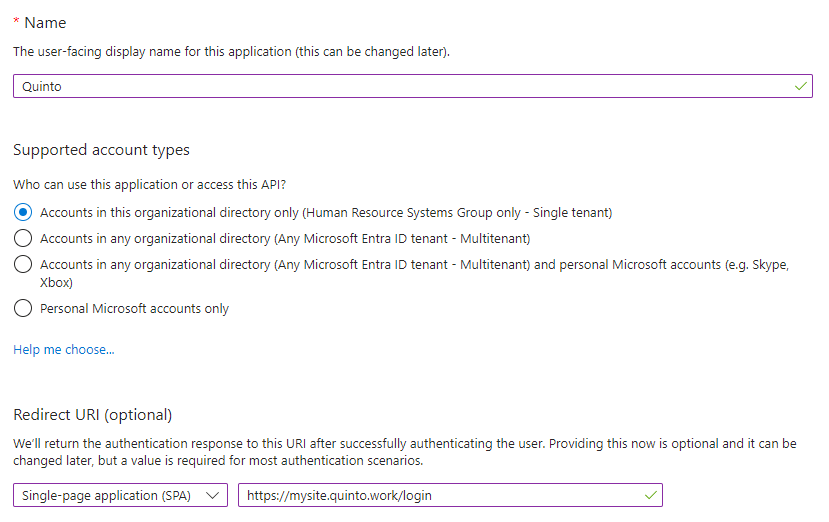Click the user-facing display name description text
Image resolution: width=829 pixels, height=522 pixels.
coord(231,51)
